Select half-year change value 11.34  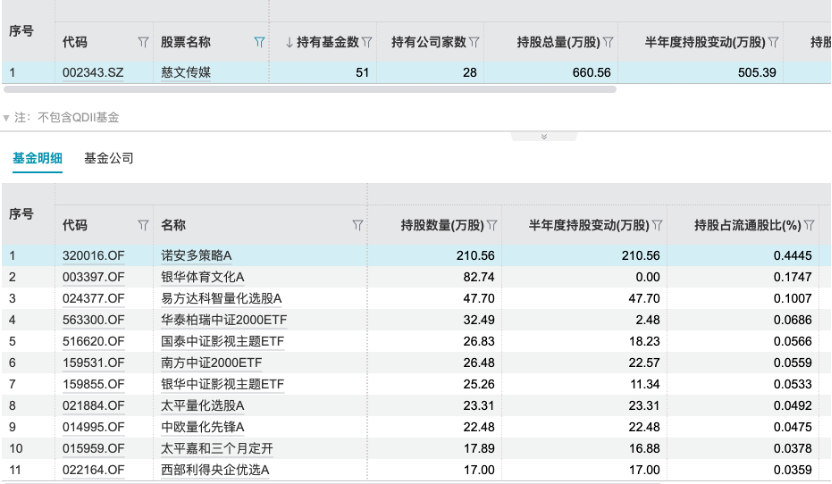645,384
